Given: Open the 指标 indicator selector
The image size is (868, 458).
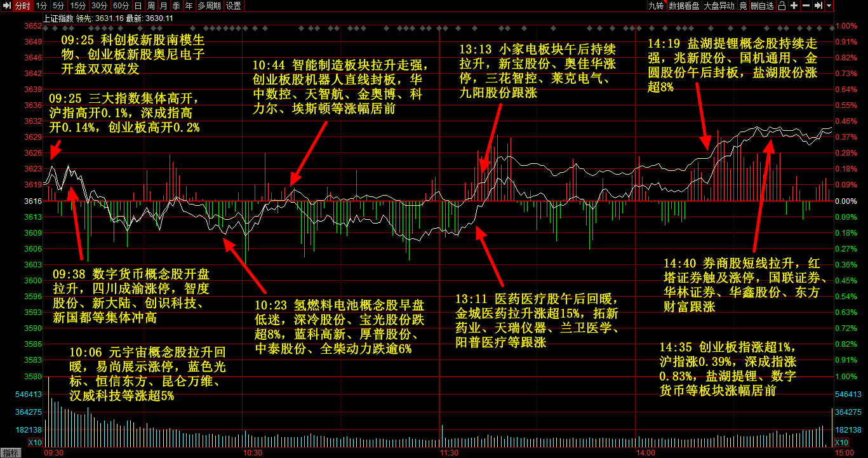Looking at the screenshot, I should click(10, 452).
